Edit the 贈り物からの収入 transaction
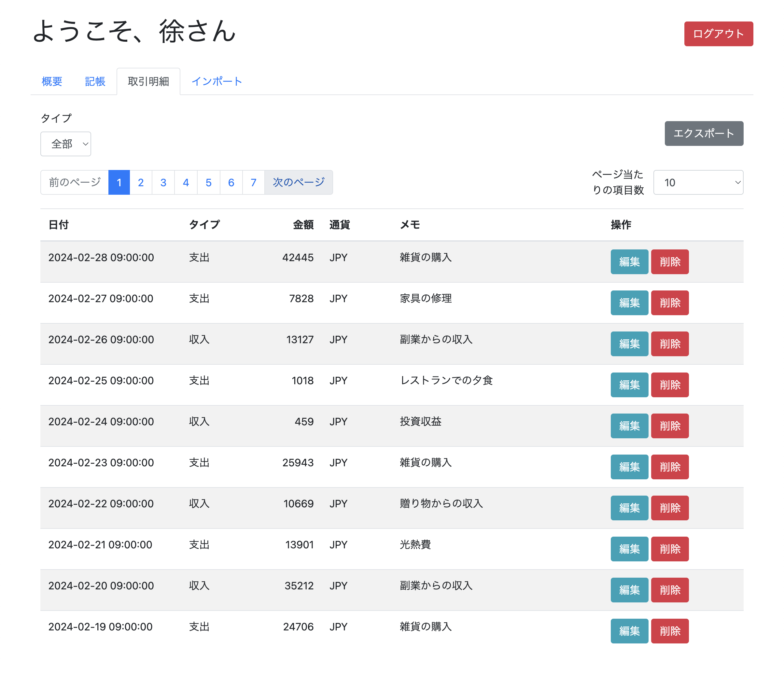 pos(629,508)
